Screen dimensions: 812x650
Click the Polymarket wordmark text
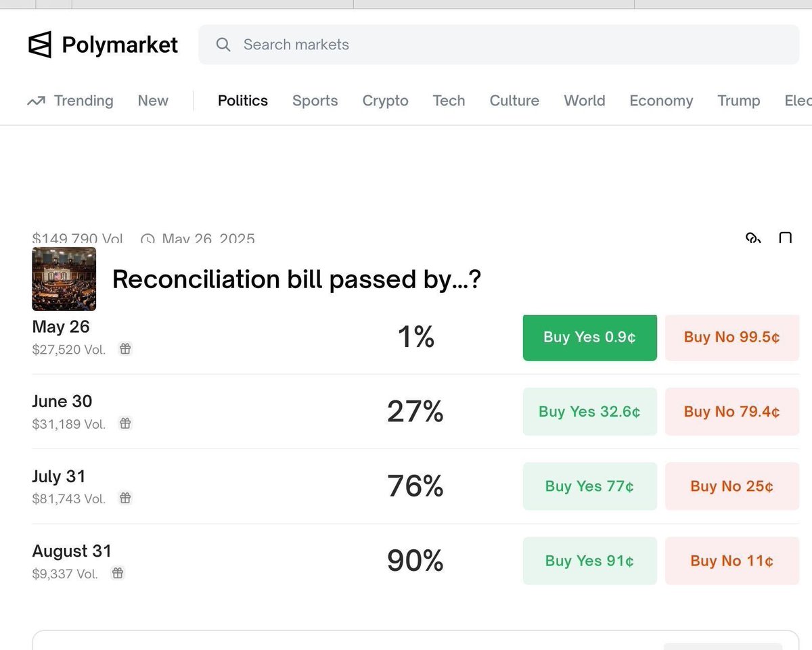point(120,45)
